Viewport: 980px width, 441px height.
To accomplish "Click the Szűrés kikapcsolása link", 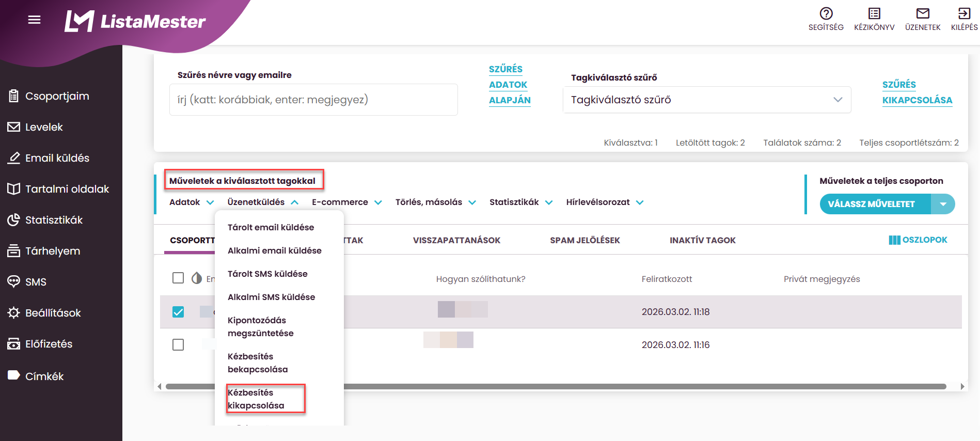I will [917, 92].
